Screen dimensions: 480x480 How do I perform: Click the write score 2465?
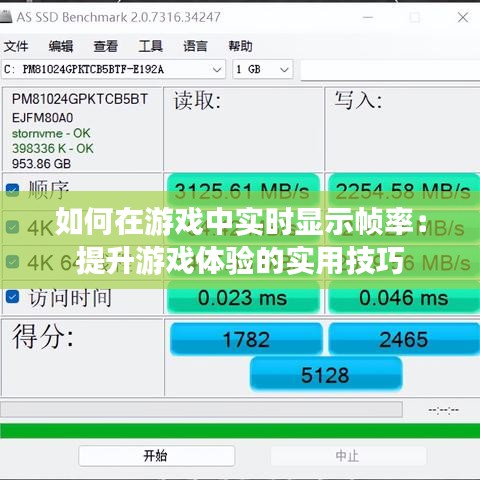pyautogui.click(x=404, y=339)
